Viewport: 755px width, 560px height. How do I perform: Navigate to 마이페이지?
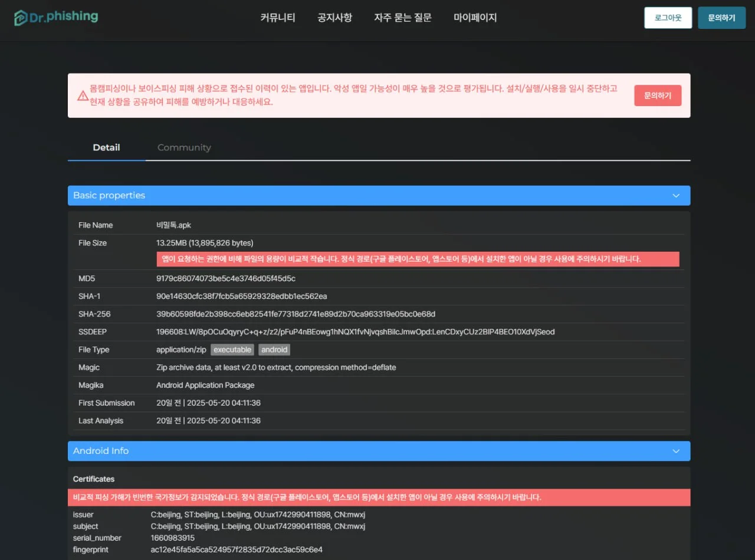point(475,18)
